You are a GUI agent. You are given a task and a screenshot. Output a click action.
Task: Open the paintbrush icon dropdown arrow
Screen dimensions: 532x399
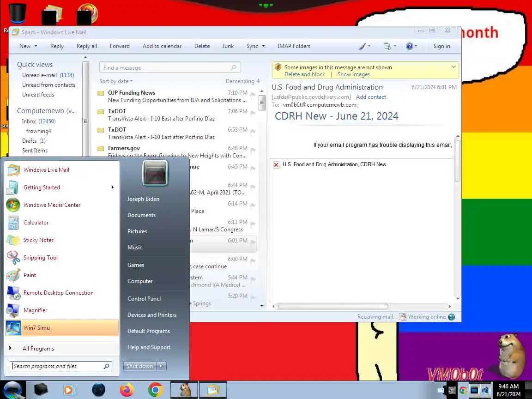(x=369, y=46)
